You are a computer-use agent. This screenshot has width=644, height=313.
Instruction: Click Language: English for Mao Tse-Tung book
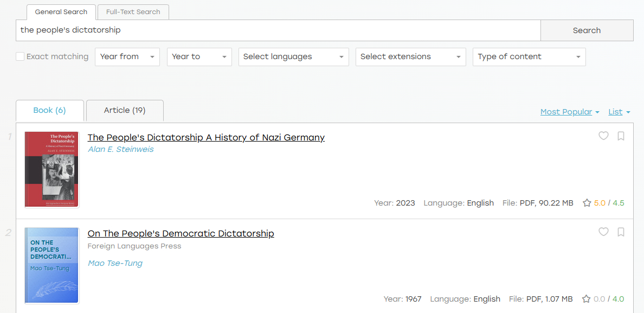click(465, 299)
